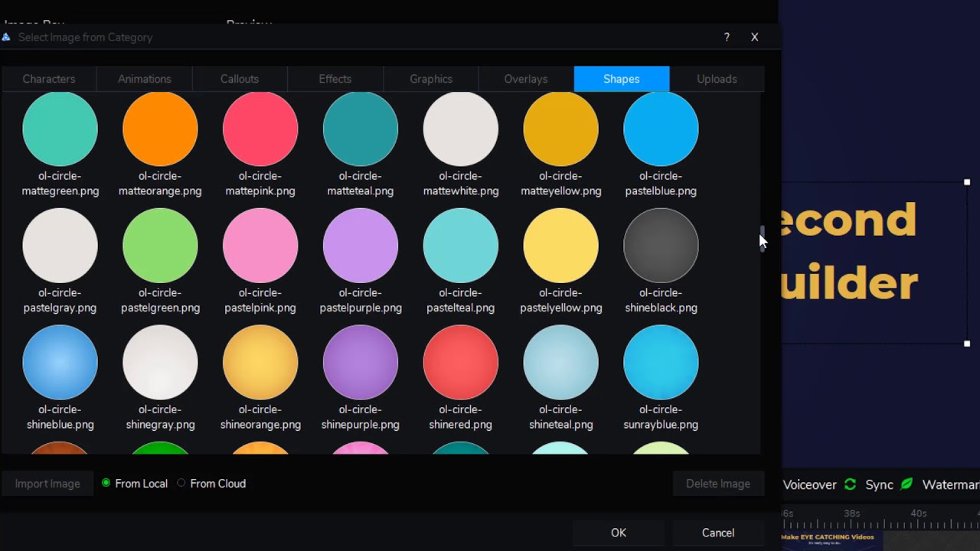This screenshot has height=551, width=980.
Task: Open the Callouts tab
Action: [240, 79]
